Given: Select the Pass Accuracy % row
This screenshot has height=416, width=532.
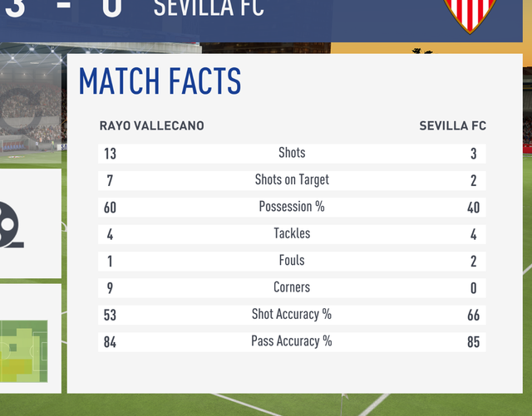Looking at the screenshot, I should tap(292, 341).
